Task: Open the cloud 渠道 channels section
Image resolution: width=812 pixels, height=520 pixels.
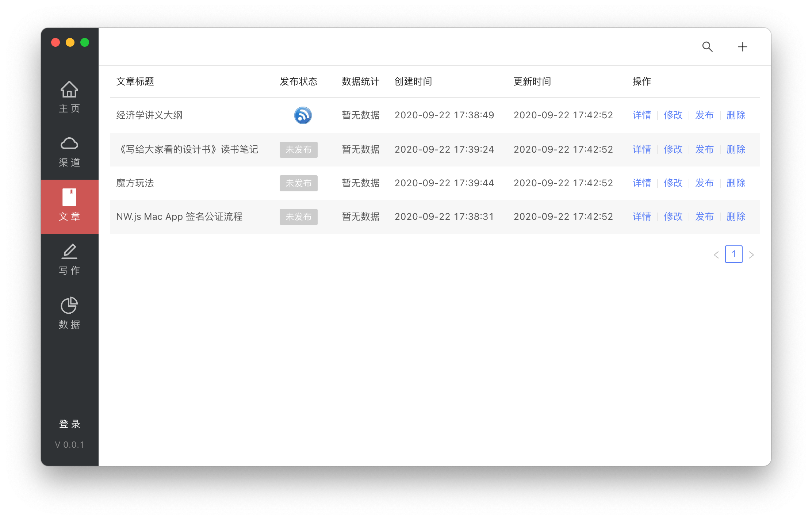Action: click(69, 152)
